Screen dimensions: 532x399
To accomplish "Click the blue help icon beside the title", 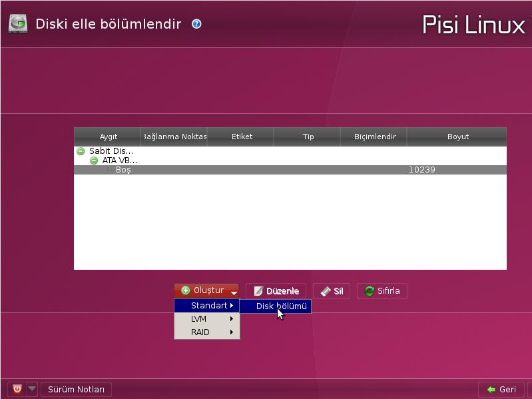I will point(196,24).
